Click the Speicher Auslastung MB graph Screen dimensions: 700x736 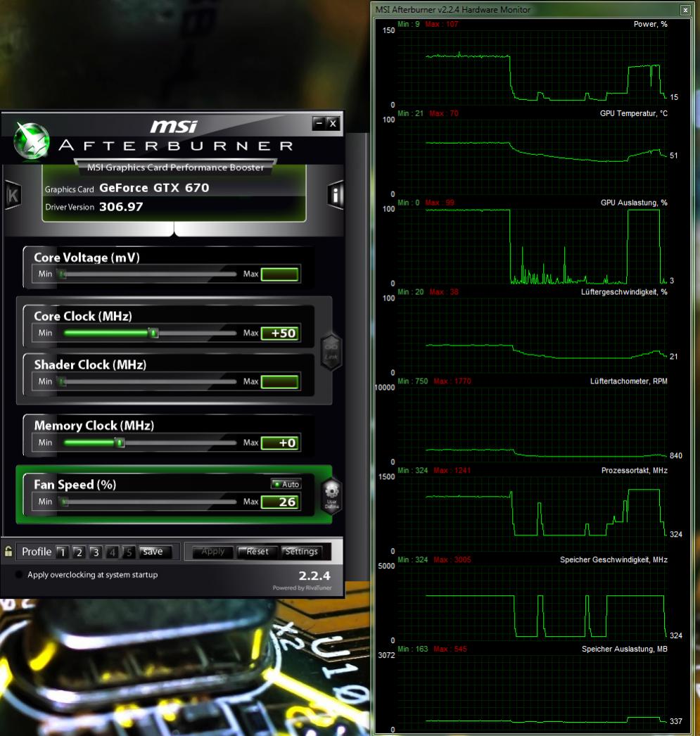pos(532,692)
